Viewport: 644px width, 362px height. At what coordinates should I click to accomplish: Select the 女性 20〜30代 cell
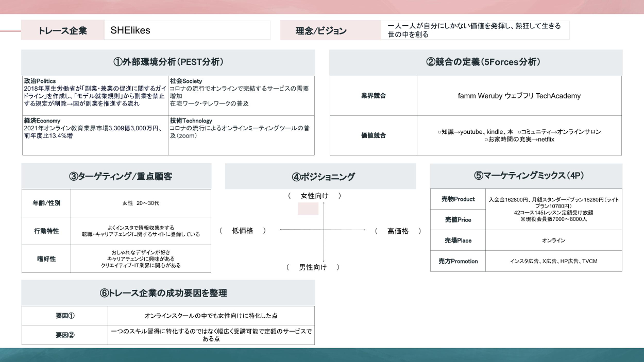(141, 203)
